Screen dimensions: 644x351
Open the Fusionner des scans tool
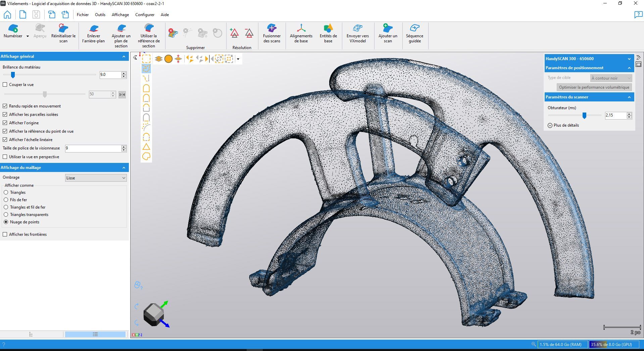(271, 35)
